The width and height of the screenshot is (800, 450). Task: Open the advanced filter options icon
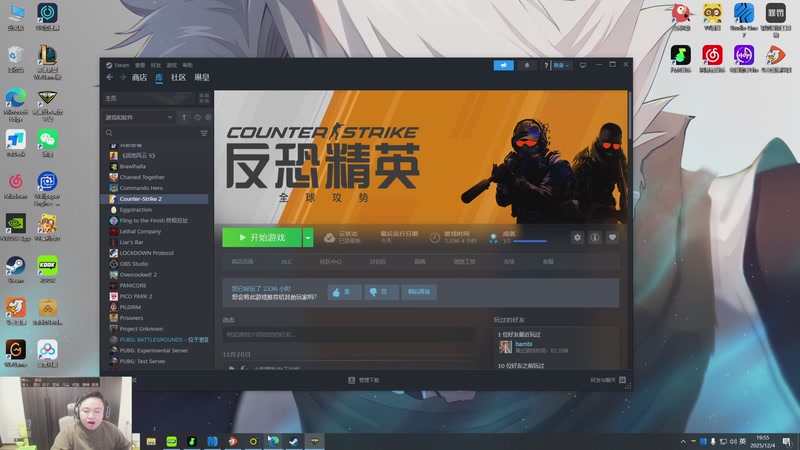click(204, 133)
